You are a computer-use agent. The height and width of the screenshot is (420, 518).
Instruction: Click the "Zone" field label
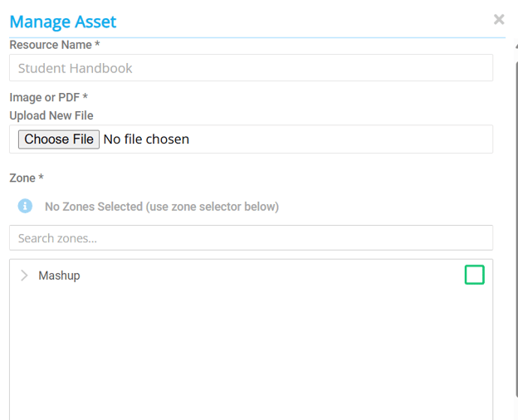[x=22, y=178]
